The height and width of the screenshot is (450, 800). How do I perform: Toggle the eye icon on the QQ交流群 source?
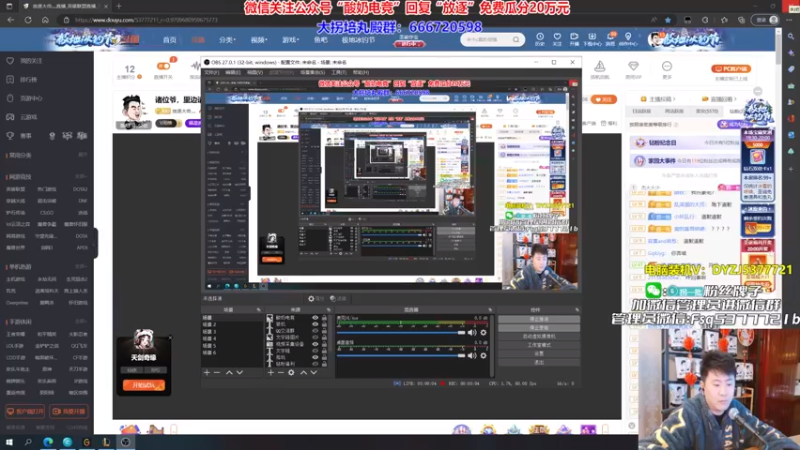pos(315,331)
